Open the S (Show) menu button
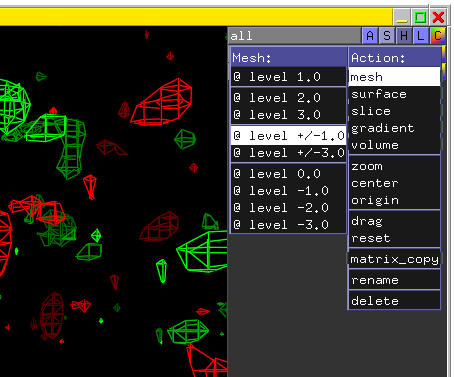 [x=387, y=36]
